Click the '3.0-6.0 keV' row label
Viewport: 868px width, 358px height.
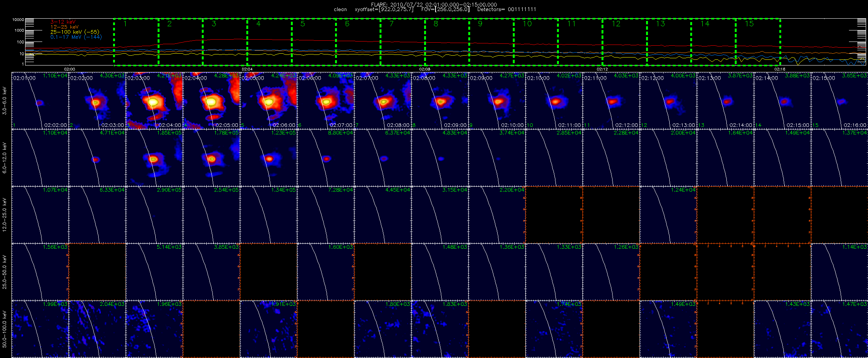pos(5,101)
